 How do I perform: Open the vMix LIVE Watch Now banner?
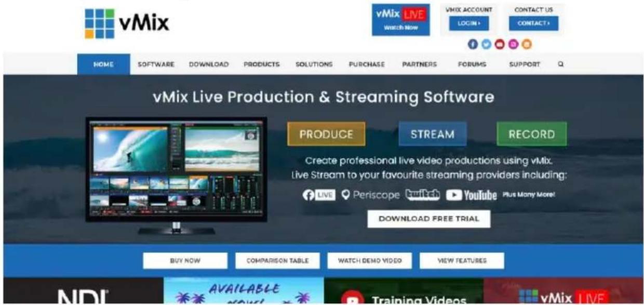[x=401, y=20]
